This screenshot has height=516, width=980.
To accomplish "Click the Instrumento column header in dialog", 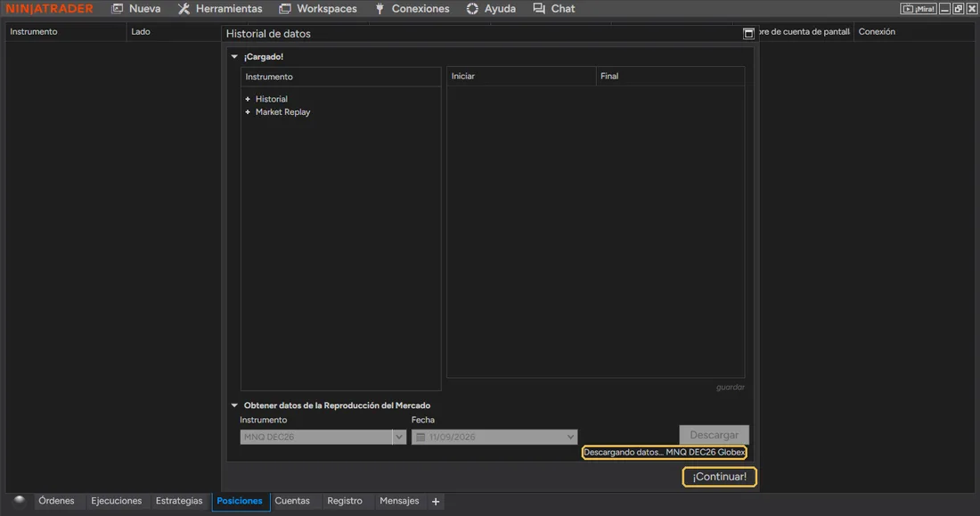I will [340, 77].
